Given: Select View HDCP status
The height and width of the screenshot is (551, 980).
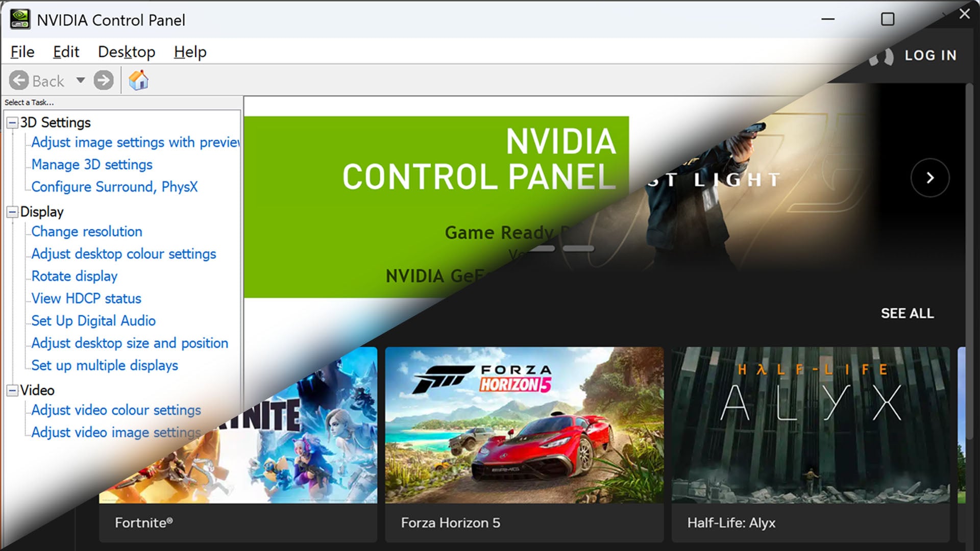Looking at the screenshot, I should tap(86, 298).
